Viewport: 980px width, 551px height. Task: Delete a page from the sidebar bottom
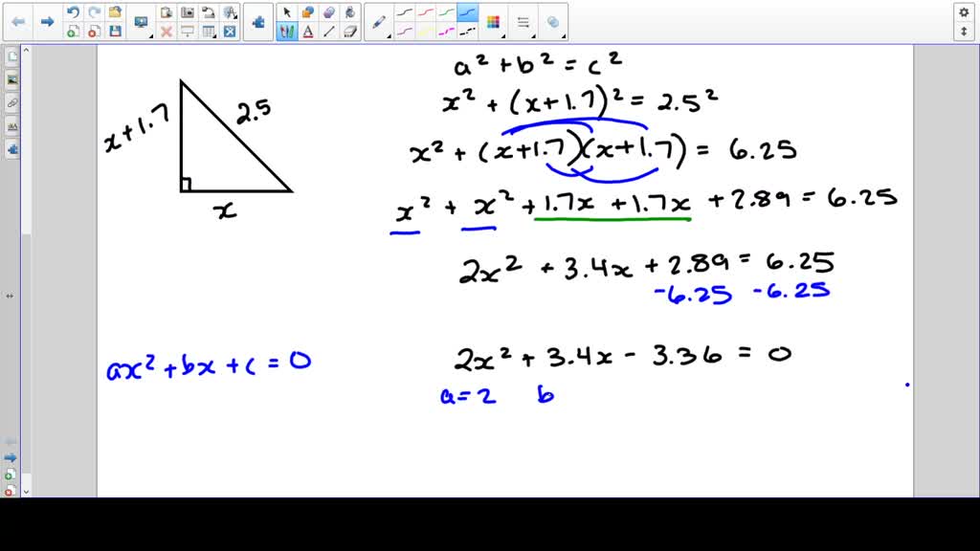click(10, 491)
